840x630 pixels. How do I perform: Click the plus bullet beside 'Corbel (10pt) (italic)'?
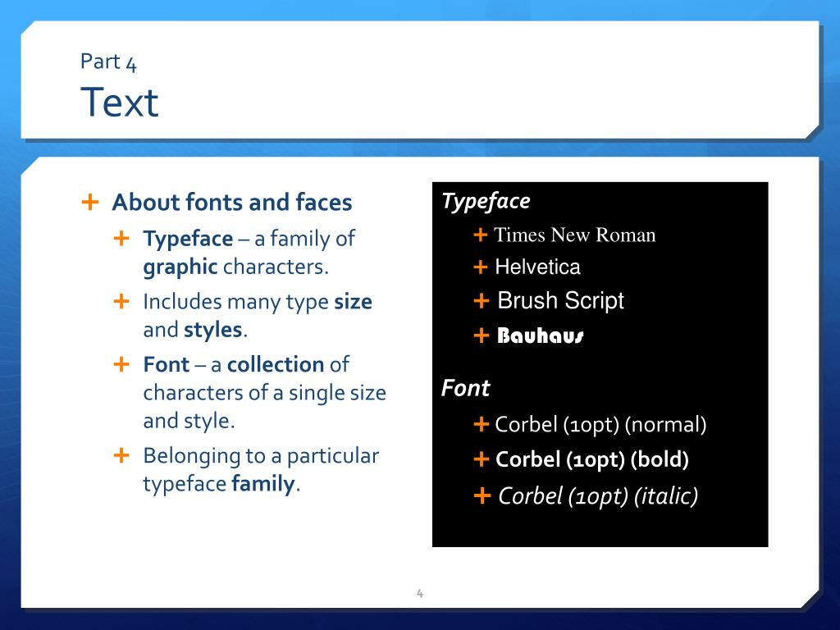482,495
